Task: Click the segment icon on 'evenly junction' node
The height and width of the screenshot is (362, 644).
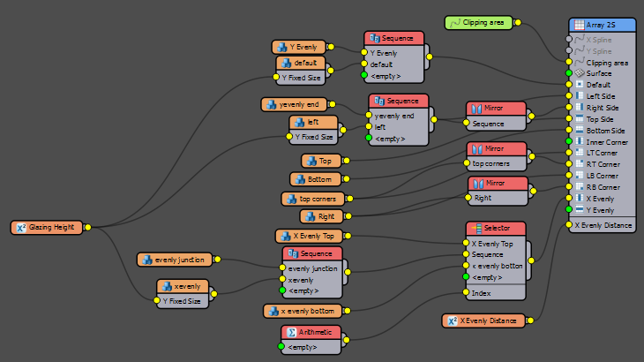Action: coord(146,260)
